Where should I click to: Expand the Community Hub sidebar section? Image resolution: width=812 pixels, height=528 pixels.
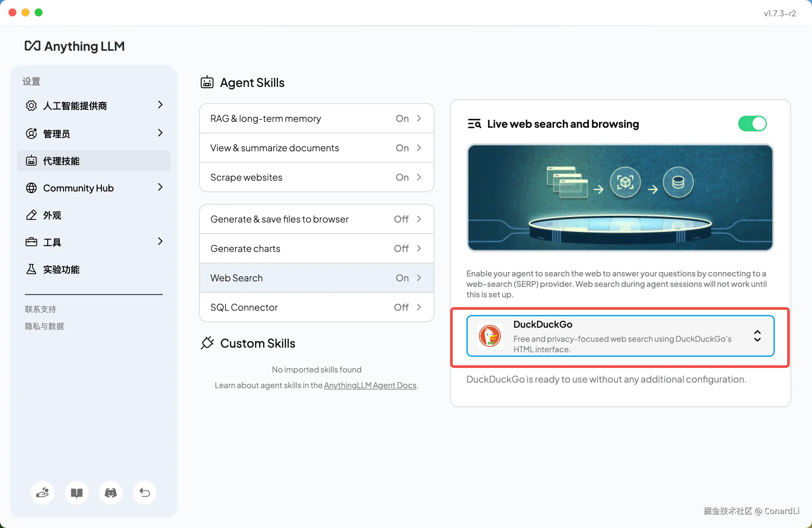94,188
